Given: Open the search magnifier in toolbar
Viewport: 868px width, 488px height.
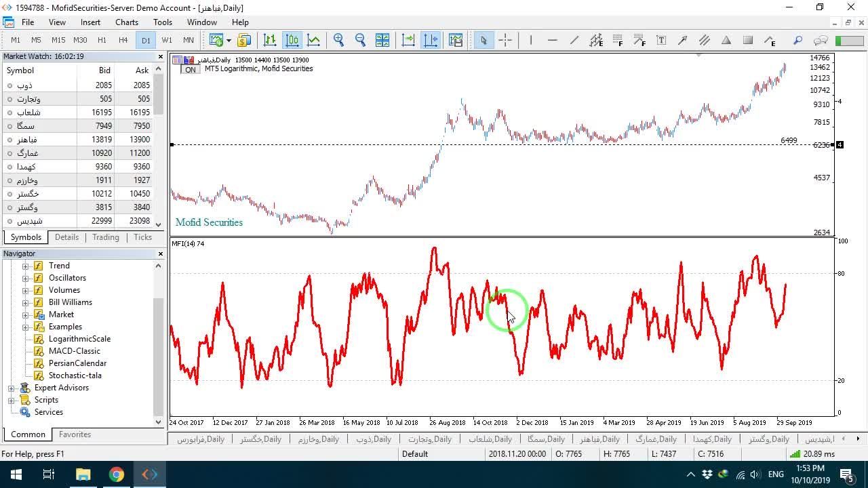Looking at the screenshot, I should coord(798,40).
